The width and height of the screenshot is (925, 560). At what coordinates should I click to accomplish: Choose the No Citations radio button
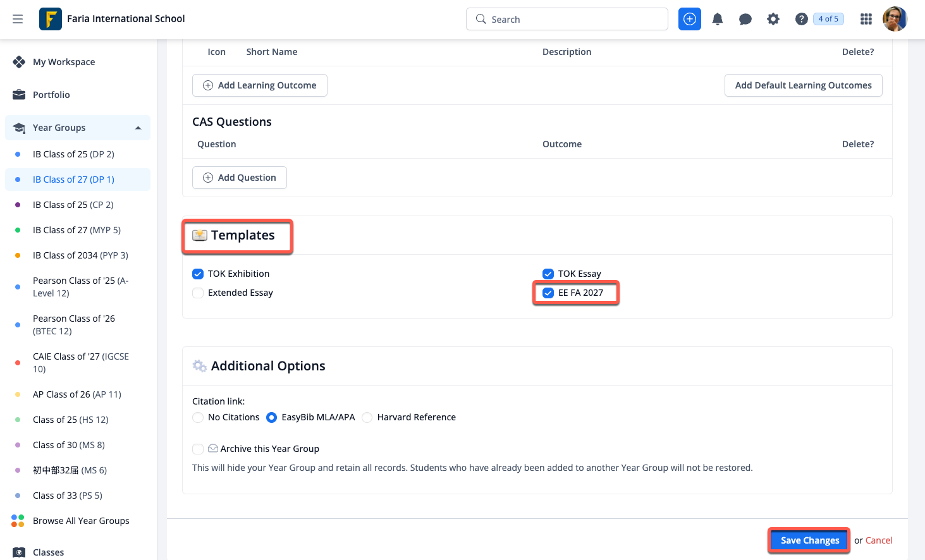(x=198, y=417)
